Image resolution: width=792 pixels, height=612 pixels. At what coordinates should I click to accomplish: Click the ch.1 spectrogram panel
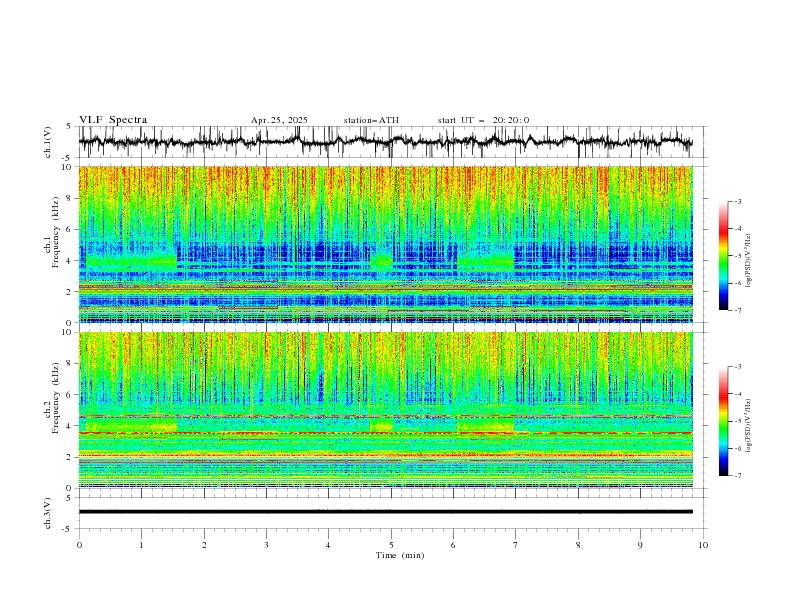[x=385, y=244]
